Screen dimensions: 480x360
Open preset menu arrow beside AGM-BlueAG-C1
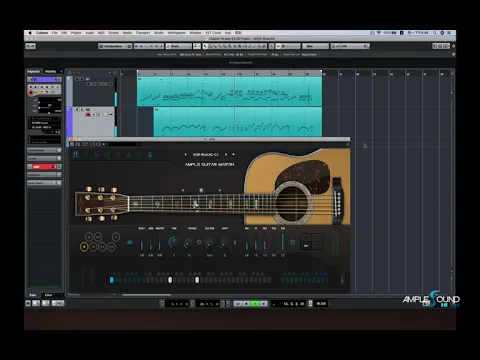click(233, 155)
